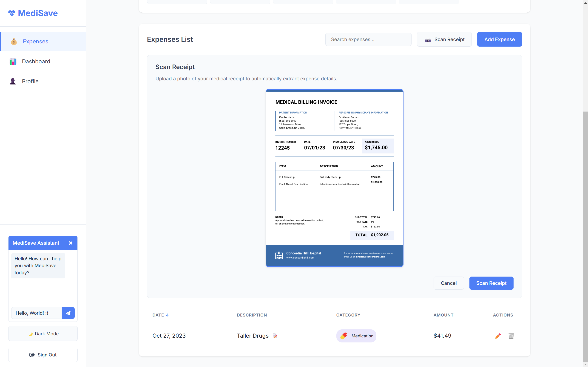Toggle Dark Mode

click(x=43, y=333)
